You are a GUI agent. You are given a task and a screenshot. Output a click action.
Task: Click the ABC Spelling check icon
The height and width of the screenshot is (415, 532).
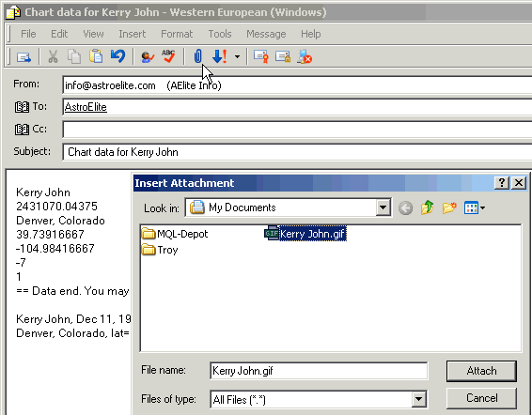(168, 56)
